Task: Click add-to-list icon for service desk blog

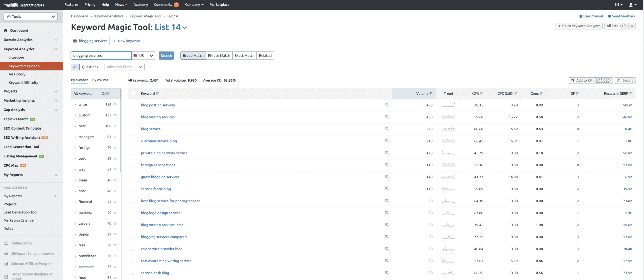Action: (x=386, y=273)
